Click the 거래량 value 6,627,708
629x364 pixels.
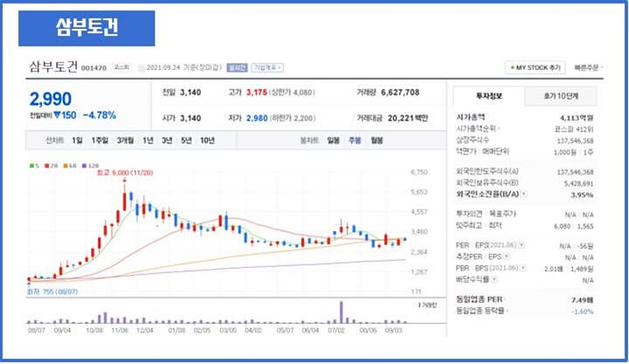pos(400,93)
